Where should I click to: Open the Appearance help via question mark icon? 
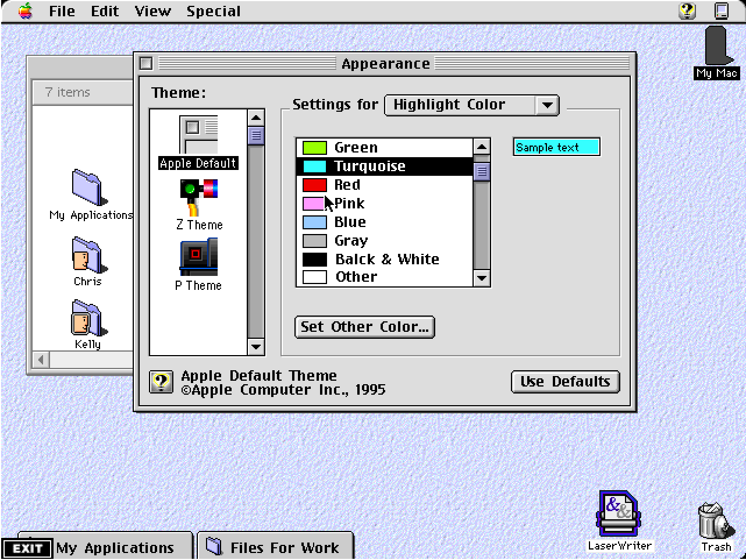coord(161,382)
